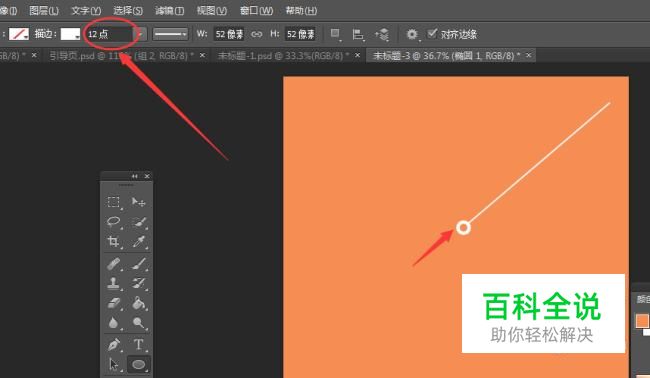650x378 pixels.
Task: Select the Brush tool
Action: coord(138,264)
